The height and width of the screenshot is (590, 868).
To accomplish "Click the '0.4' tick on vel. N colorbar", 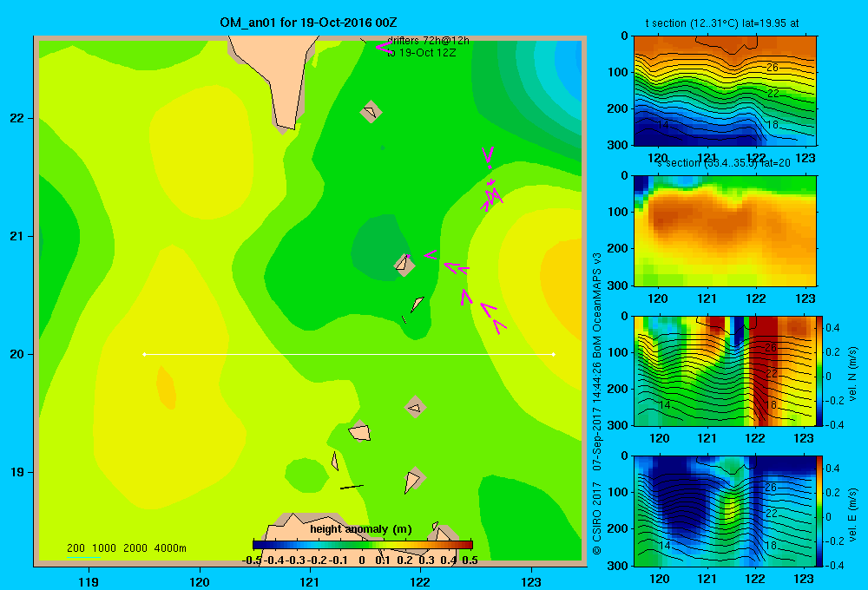I will pos(832,328).
